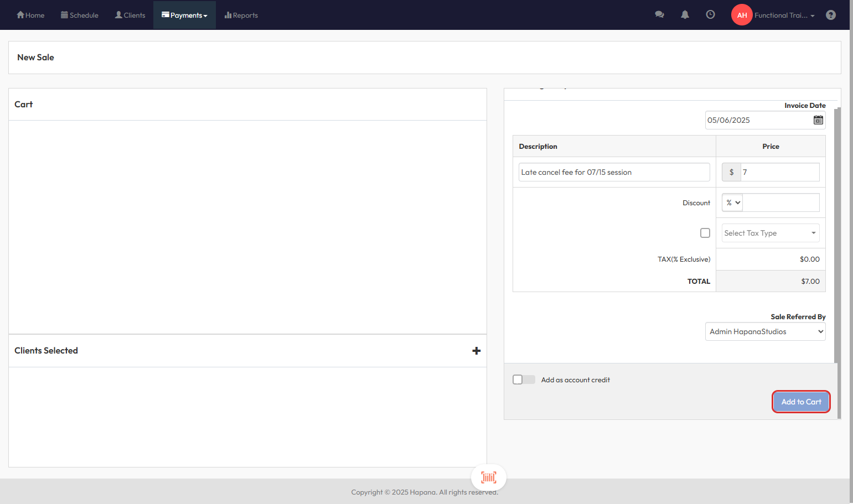Screen dimensions: 853x504
Task: Go to the Schedule tab
Action: [80, 15]
